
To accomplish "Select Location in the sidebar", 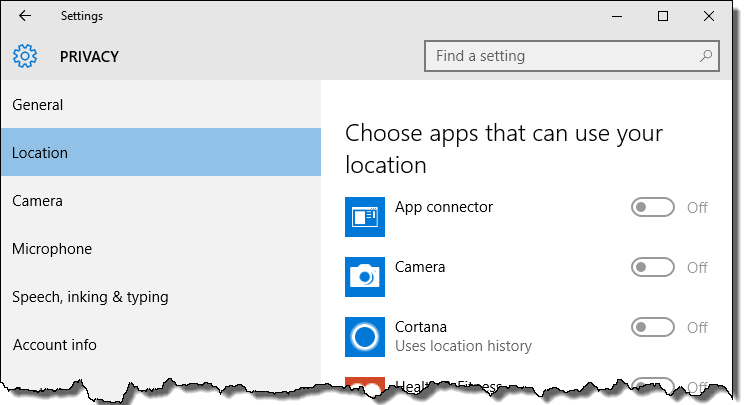I will click(x=161, y=152).
